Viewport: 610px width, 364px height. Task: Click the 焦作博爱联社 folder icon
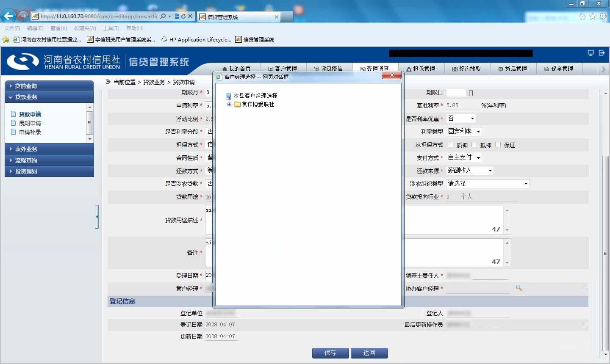[x=237, y=104]
